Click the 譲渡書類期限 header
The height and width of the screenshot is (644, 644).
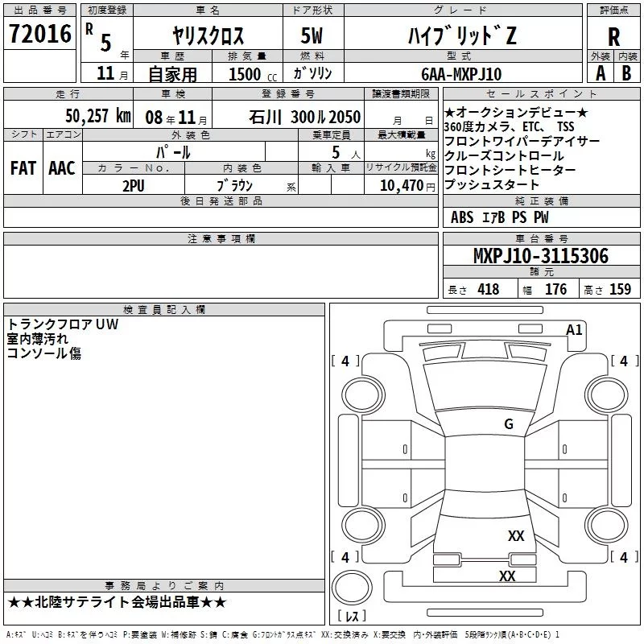401,93
